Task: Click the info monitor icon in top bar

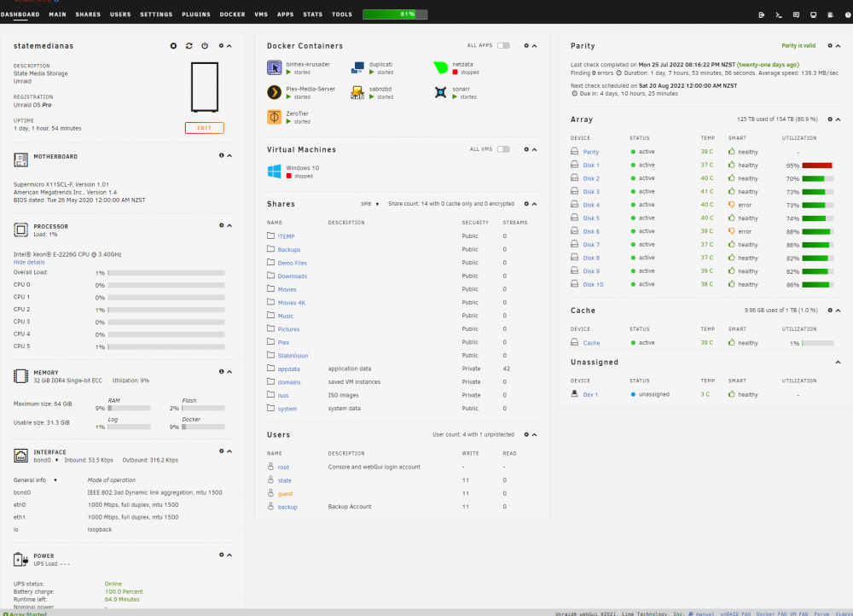Action: pyautogui.click(x=813, y=15)
